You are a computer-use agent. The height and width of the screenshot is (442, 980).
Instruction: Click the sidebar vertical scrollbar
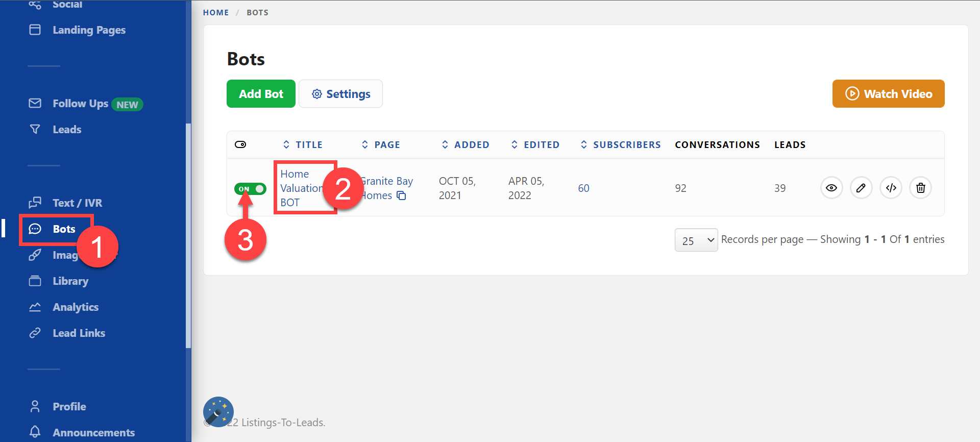(x=188, y=235)
